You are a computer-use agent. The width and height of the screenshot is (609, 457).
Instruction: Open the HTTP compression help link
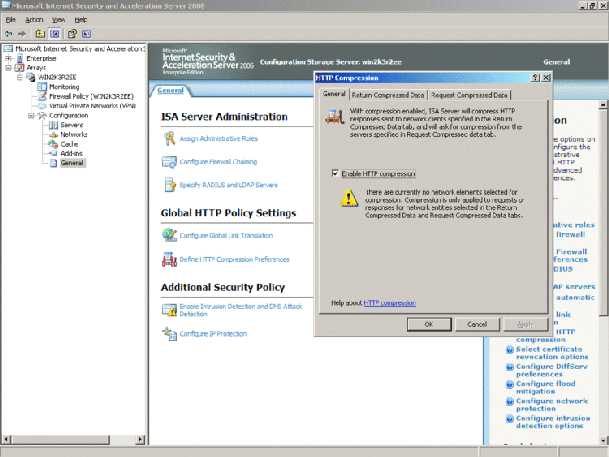click(390, 303)
